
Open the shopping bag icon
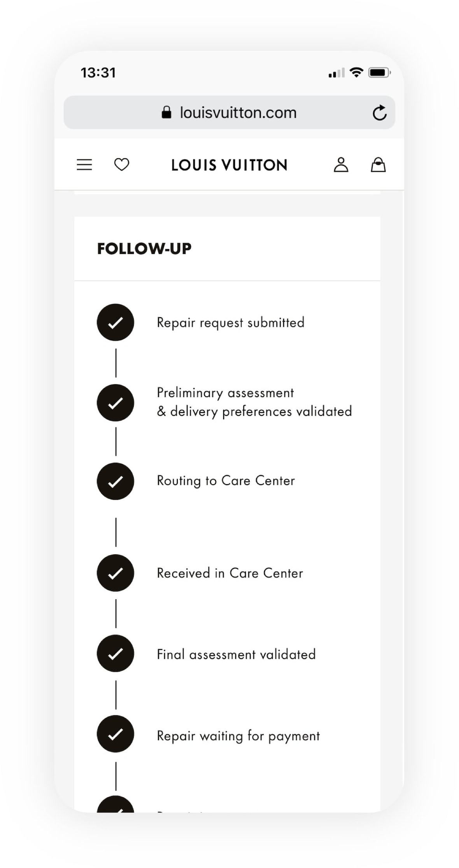coord(377,165)
